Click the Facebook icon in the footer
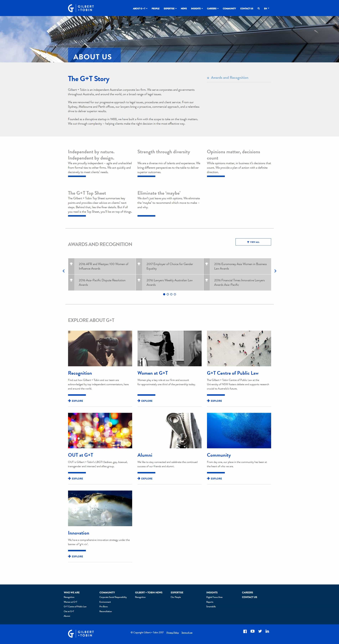The image size is (339, 644). pos(245,631)
